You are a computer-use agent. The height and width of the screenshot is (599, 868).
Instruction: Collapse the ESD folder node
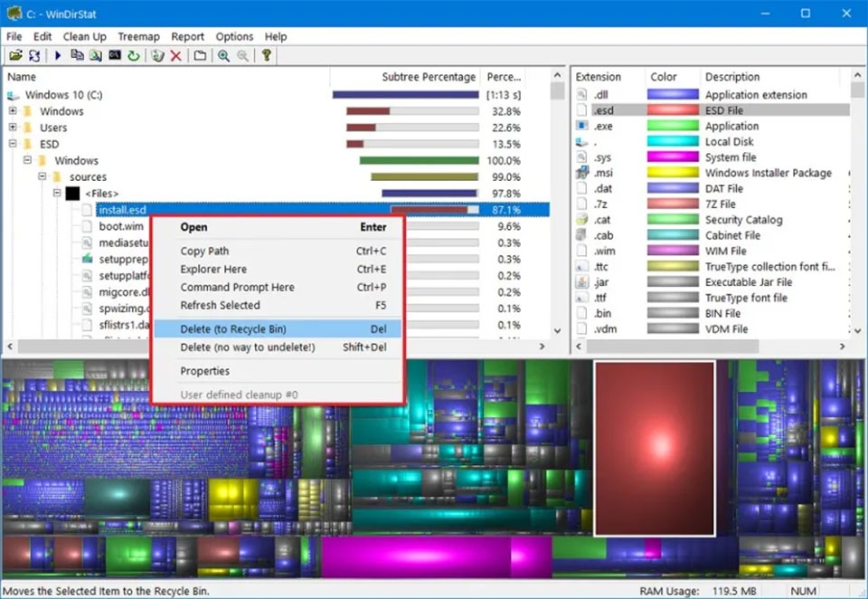13,144
